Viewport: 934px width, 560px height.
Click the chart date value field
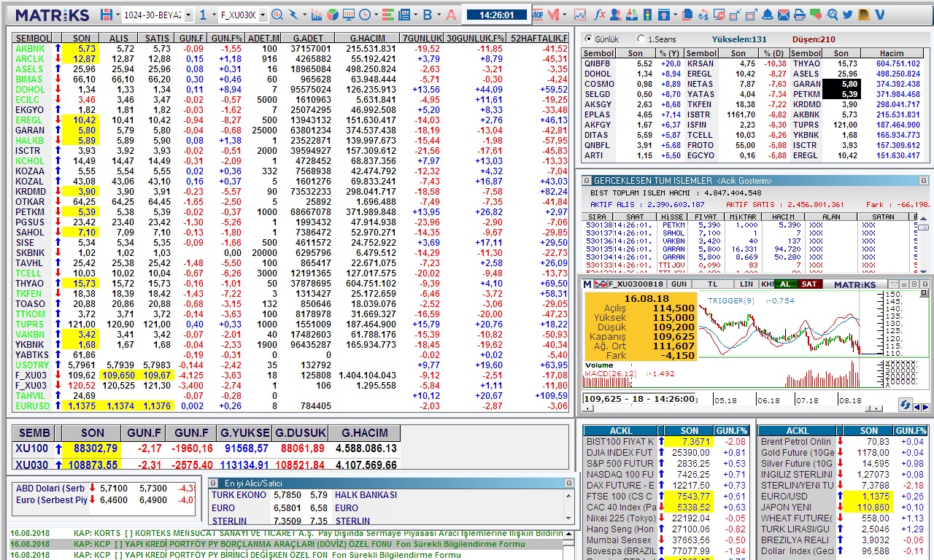click(x=638, y=399)
